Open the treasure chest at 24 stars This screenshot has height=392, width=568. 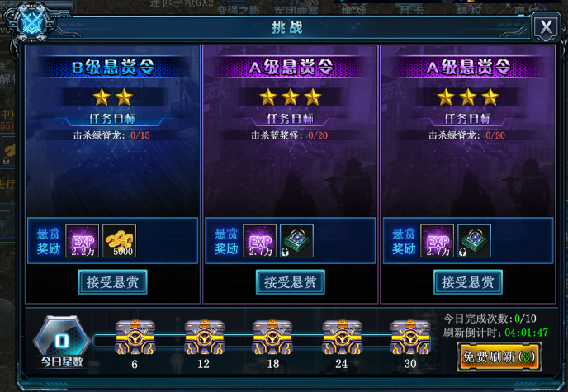(x=342, y=338)
